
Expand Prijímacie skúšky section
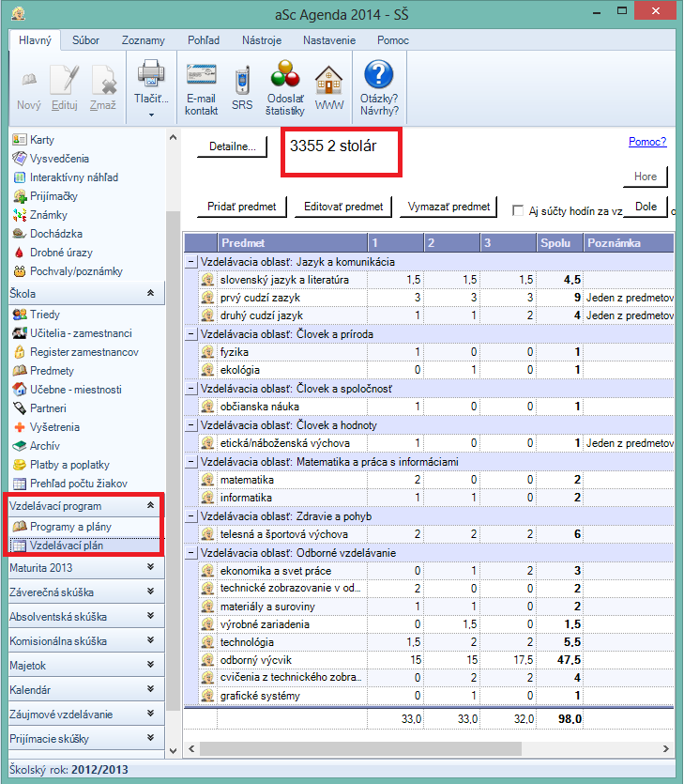point(150,738)
